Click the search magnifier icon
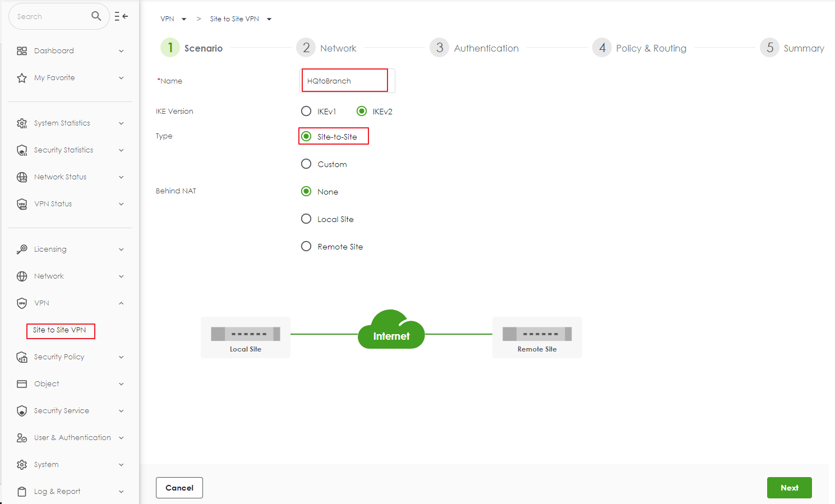 coord(96,16)
